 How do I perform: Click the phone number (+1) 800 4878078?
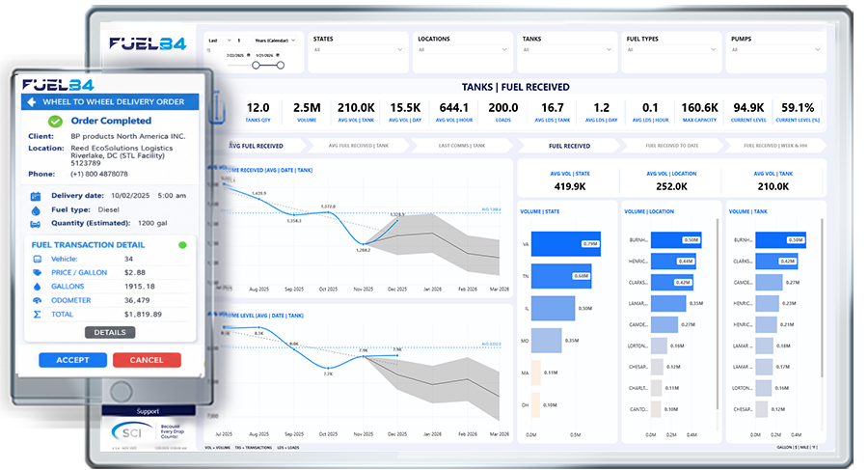tap(99, 174)
